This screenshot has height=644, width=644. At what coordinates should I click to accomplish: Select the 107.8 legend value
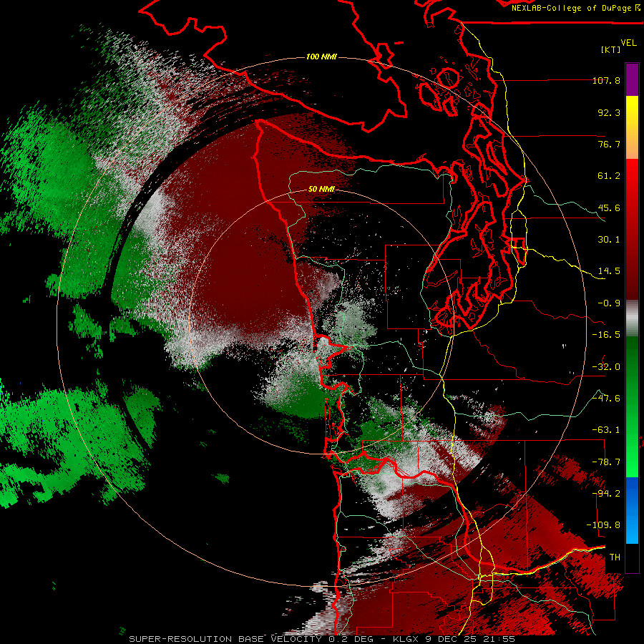click(606, 80)
